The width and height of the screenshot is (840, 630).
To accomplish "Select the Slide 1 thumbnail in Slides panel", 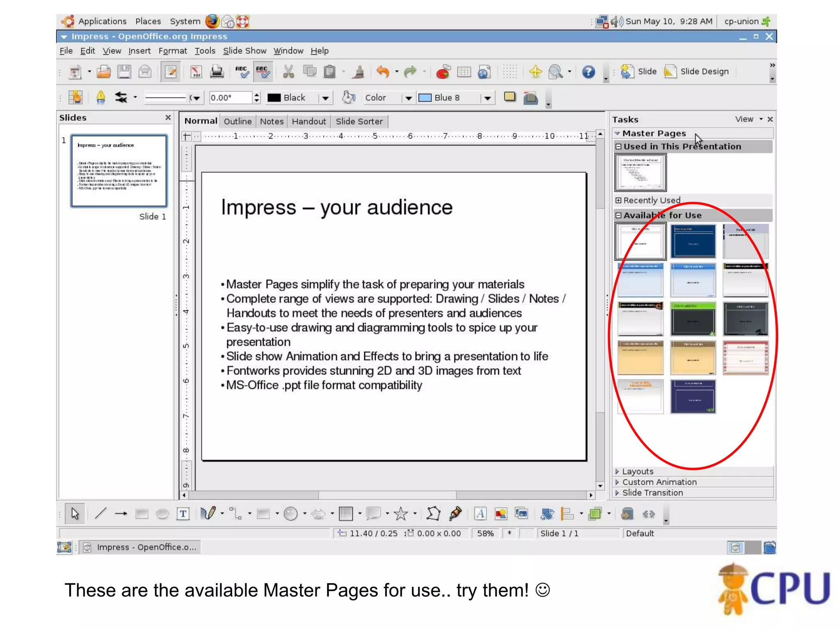I will click(x=119, y=171).
